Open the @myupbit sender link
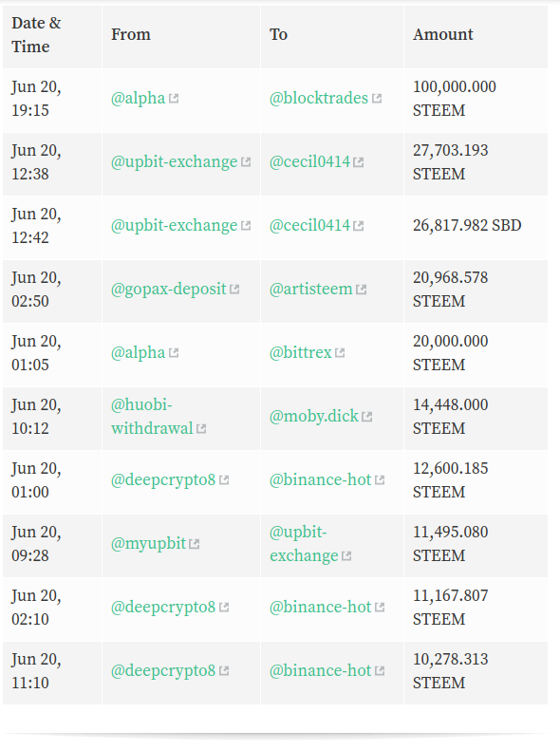Image resolution: width=560 pixels, height=750 pixels. click(148, 544)
